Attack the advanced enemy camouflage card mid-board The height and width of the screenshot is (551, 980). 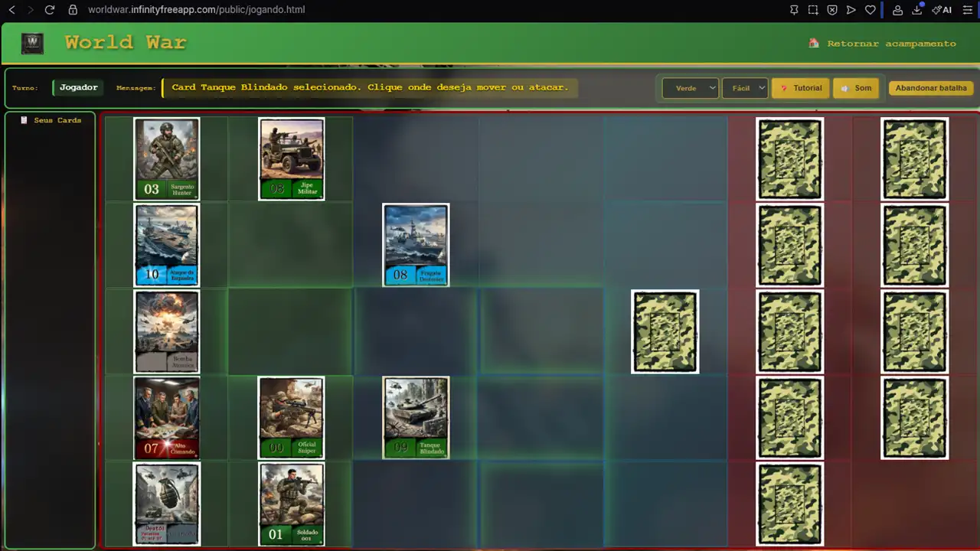tap(665, 331)
